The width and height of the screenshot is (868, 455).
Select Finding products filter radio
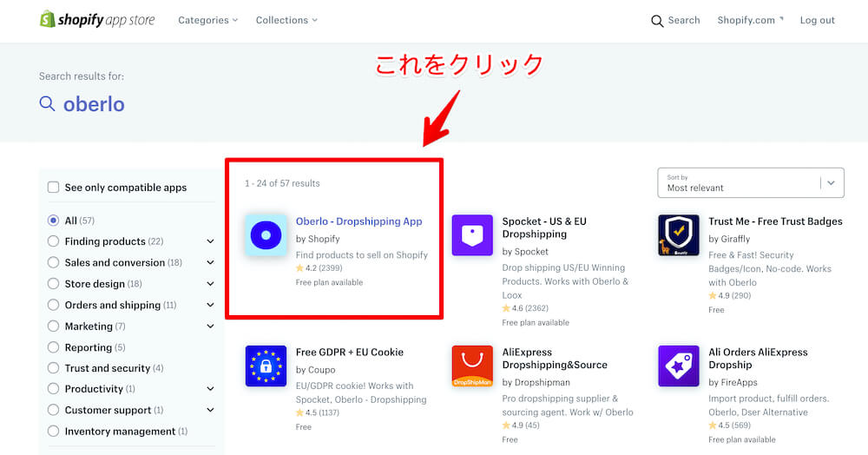coord(53,241)
